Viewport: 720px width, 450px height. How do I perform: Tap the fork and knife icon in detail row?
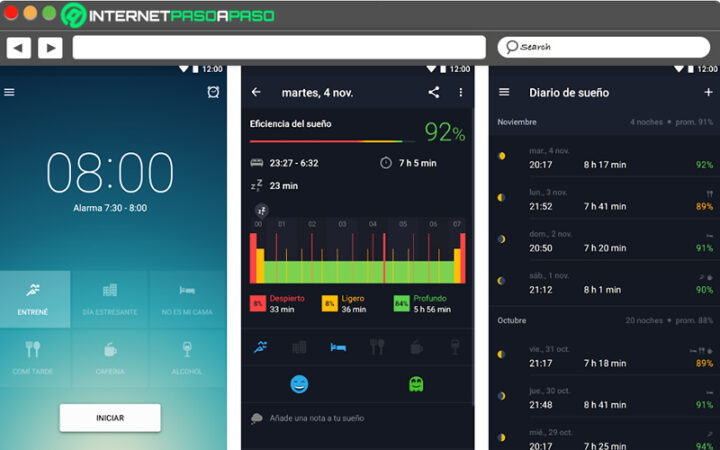click(377, 347)
